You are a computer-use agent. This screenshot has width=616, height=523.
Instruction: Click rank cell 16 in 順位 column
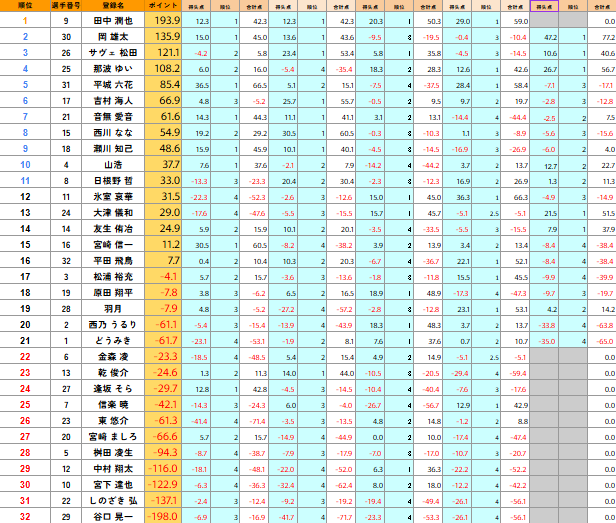click(25, 261)
